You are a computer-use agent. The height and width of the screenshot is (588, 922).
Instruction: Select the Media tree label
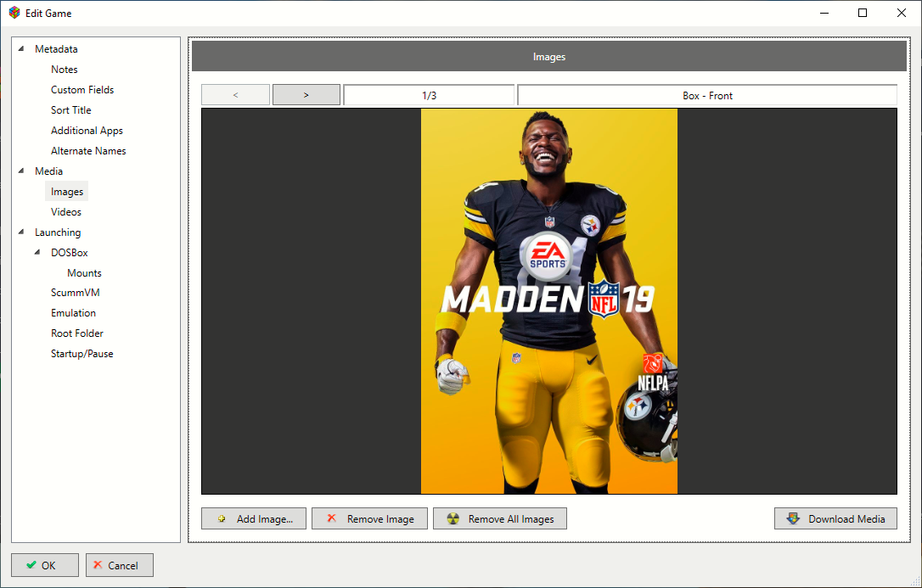coord(48,171)
